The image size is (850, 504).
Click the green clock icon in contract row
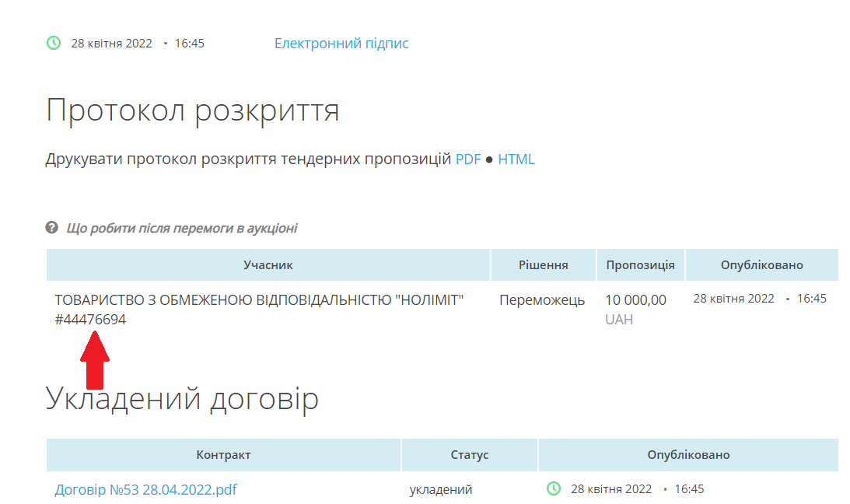(x=553, y=489)
